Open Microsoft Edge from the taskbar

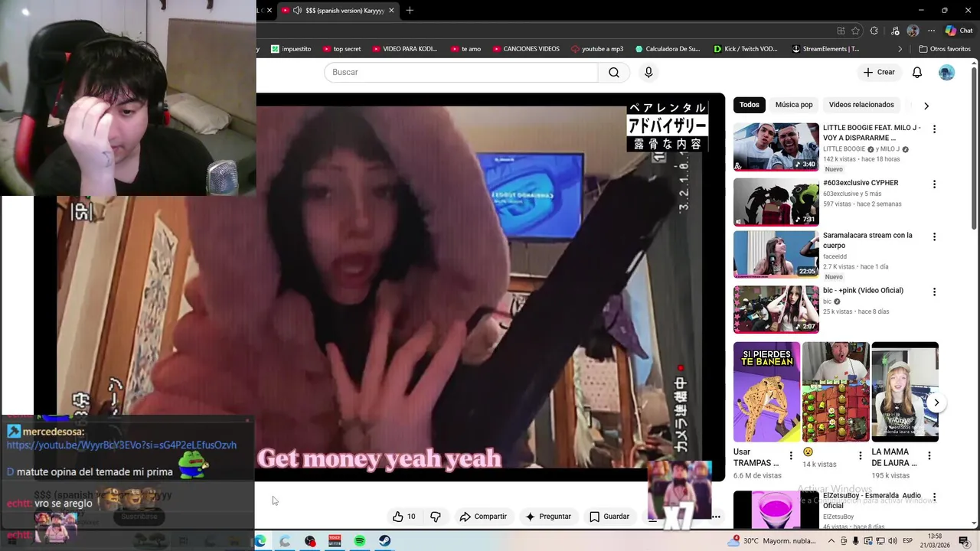click(x=260, y=541)
